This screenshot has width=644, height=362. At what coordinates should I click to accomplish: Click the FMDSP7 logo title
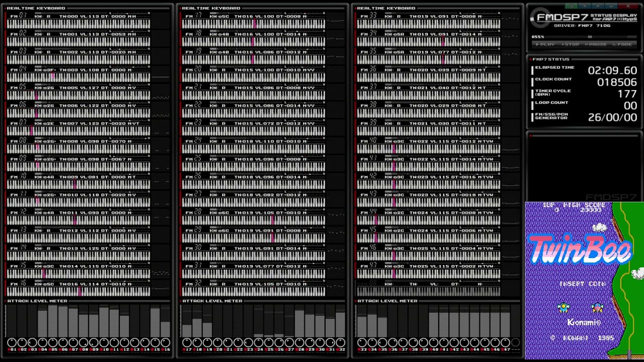coord(562,17)
